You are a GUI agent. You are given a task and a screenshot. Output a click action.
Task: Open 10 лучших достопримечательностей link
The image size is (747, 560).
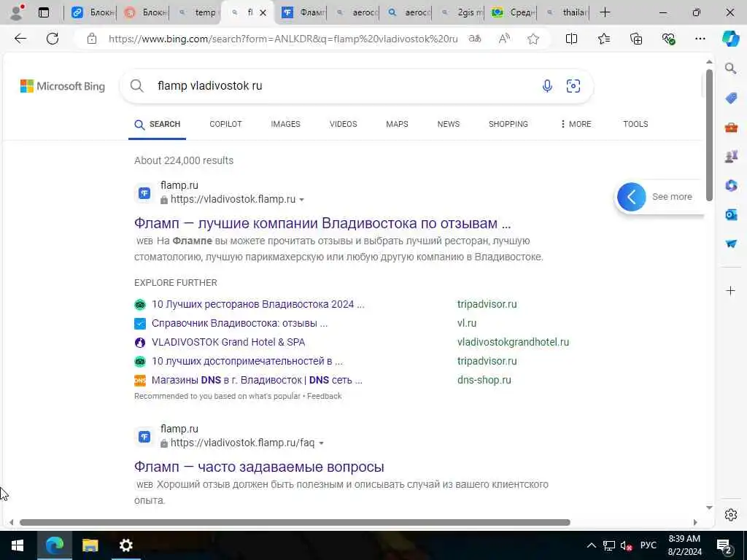point(247,362)
